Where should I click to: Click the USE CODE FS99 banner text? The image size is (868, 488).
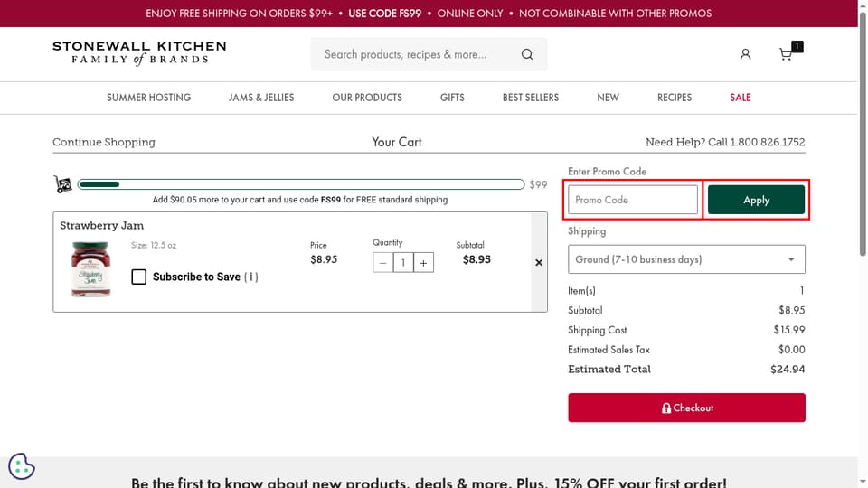point(385,14)
